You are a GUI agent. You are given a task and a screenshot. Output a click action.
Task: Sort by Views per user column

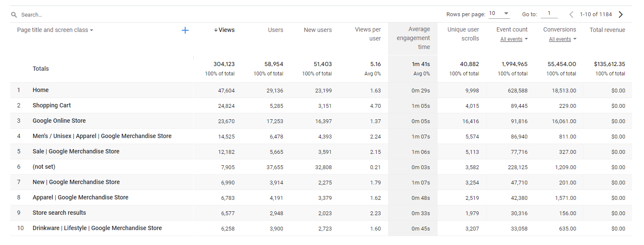click(x=368, y=34)
